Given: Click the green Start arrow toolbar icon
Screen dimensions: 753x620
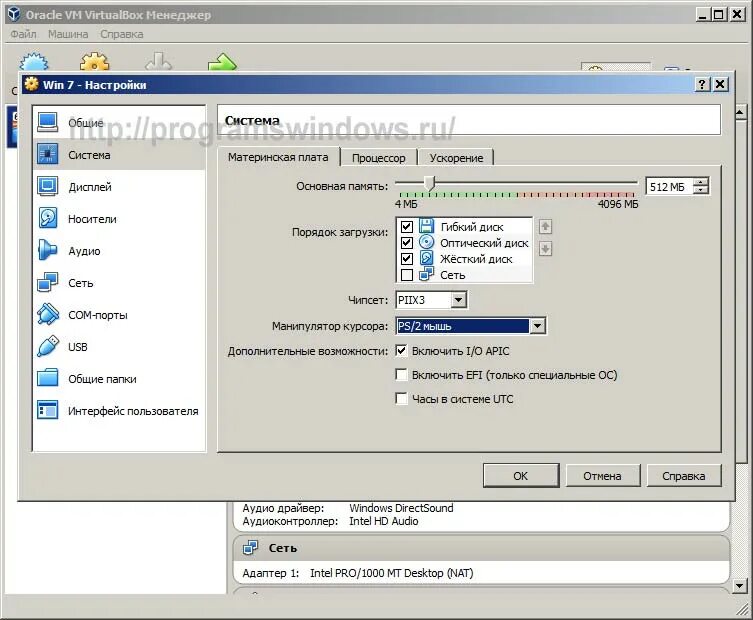Looking at the screenshot, I should pyautogui.click(x=222, y=62).
